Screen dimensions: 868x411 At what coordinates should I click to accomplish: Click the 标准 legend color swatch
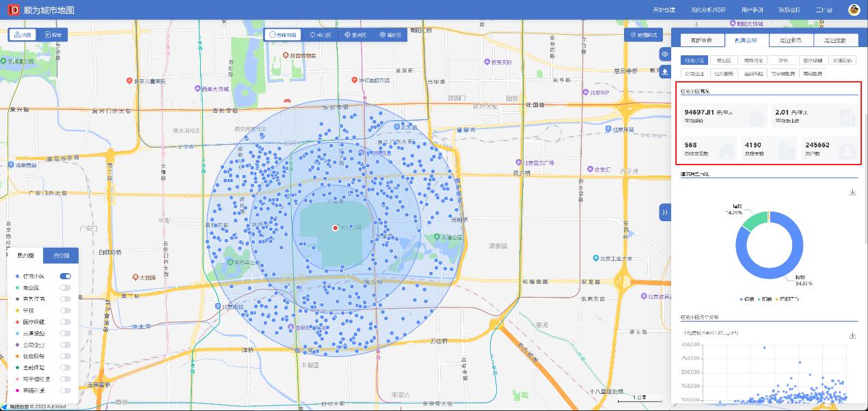tap(741, 300)
